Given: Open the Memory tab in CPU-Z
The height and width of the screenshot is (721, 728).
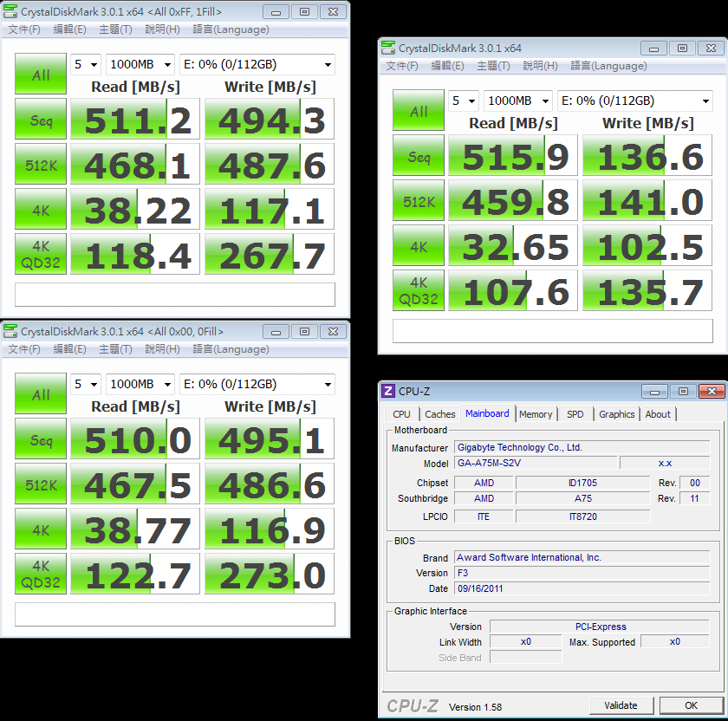Looking at the screenshot, I should pyautogui.click(x=536, y=414).
